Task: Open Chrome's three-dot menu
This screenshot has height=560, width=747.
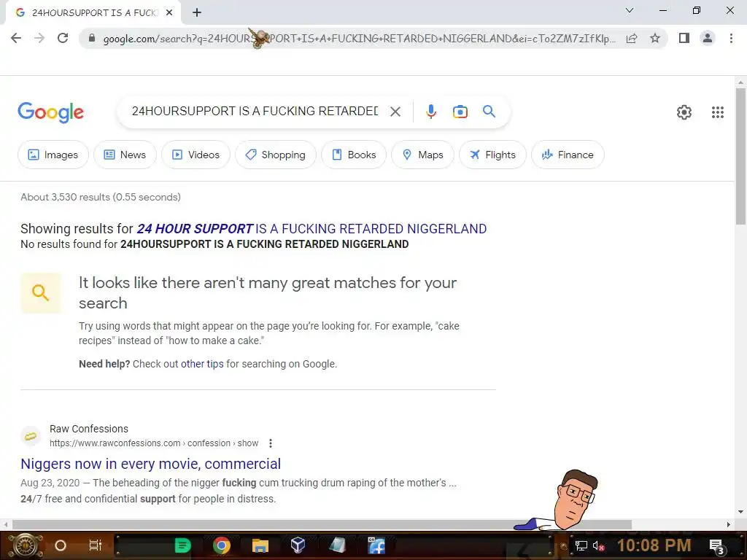Action: pos(731,38)
